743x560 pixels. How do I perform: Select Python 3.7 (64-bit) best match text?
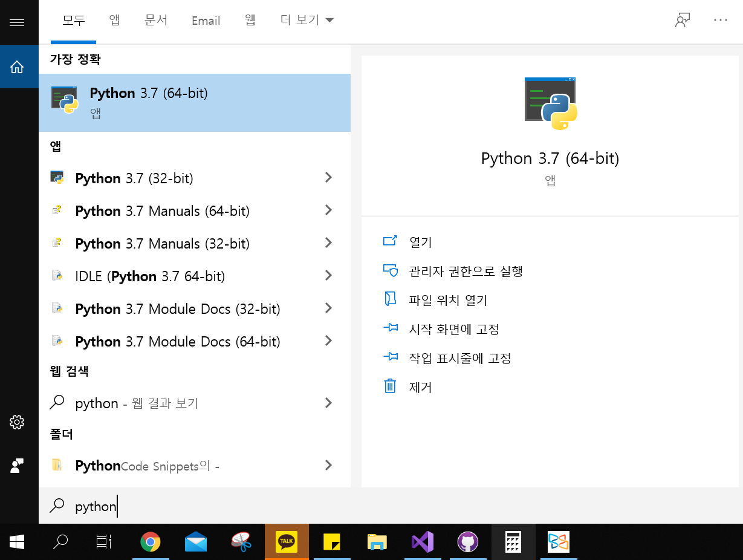(149, 93)
